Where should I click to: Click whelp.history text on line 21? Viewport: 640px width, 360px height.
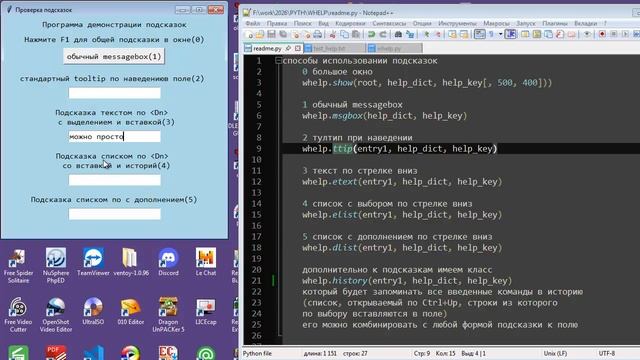335,280
